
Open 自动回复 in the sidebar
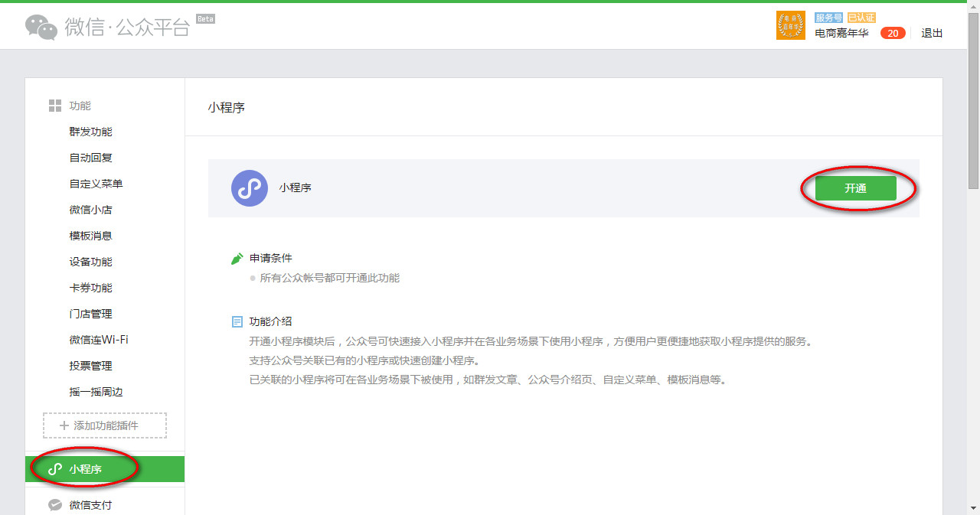90,158
